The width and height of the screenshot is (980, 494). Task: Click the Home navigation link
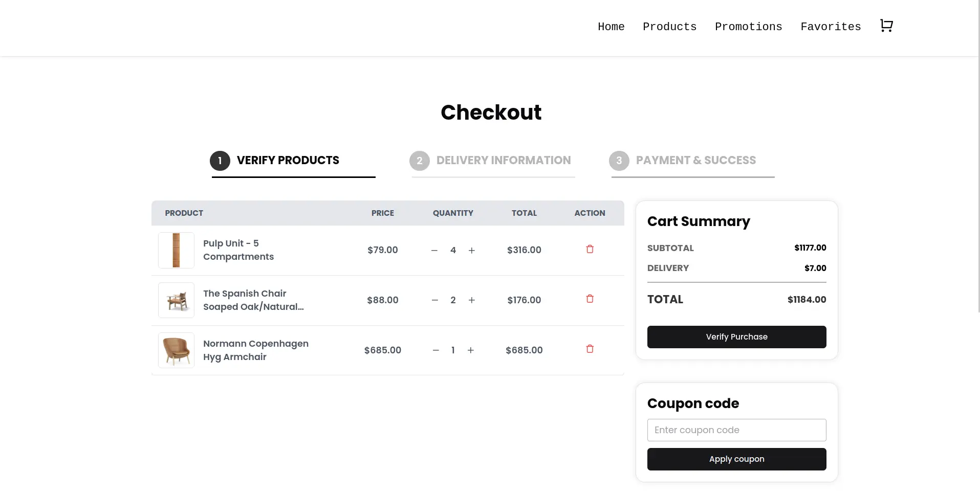[611, 27]
